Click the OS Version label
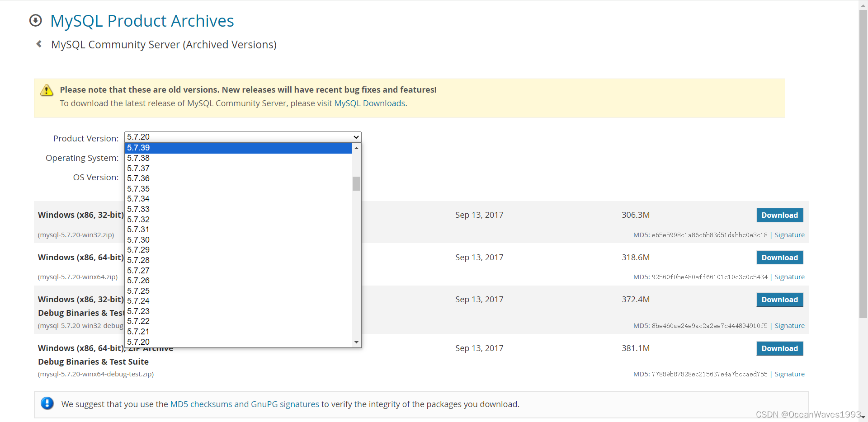 click(x=96, y=178)
